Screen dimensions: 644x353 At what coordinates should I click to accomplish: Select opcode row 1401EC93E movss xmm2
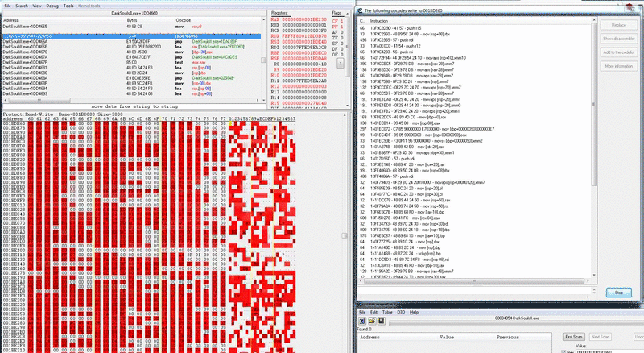(x=474, y=141)
